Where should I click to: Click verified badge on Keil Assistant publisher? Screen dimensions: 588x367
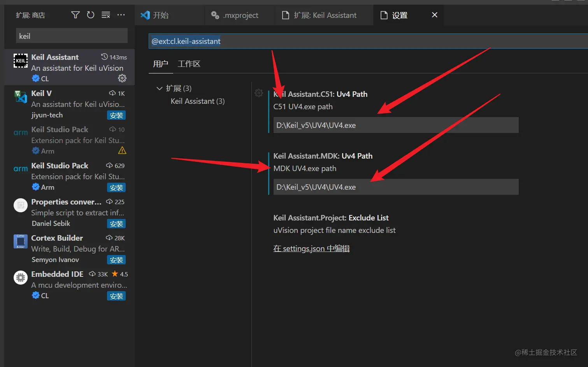(35, 79)
